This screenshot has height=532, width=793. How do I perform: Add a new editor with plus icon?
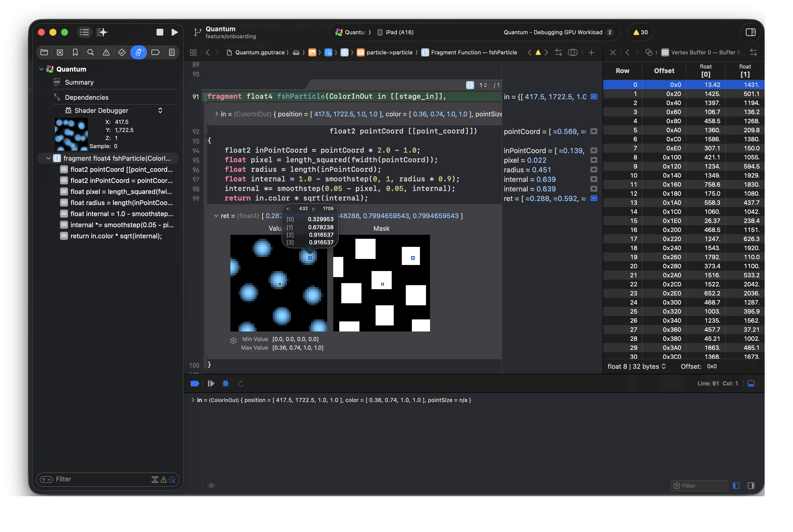[x=591, y=52]
